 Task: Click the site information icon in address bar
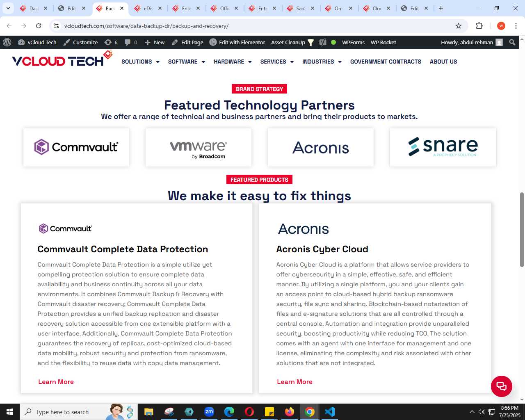(x=56, y=26)
